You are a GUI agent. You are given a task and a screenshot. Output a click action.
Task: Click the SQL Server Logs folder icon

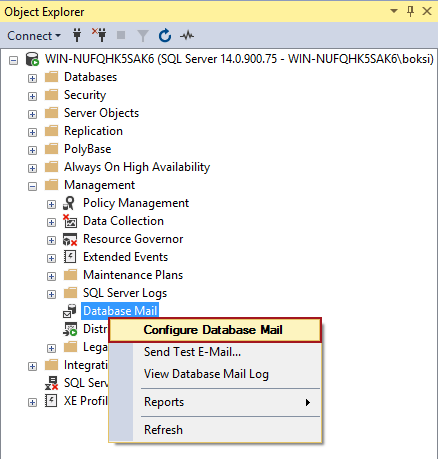[70, 293]
